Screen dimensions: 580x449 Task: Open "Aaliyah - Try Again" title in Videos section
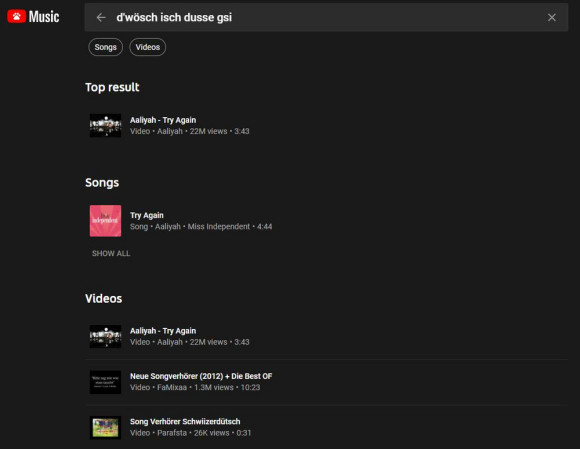[163, 331]
